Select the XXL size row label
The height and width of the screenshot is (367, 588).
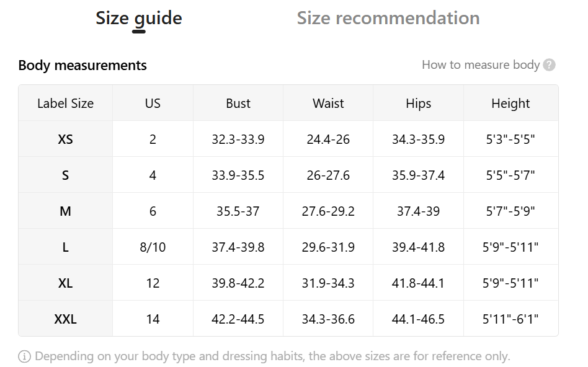click(65, 319)
